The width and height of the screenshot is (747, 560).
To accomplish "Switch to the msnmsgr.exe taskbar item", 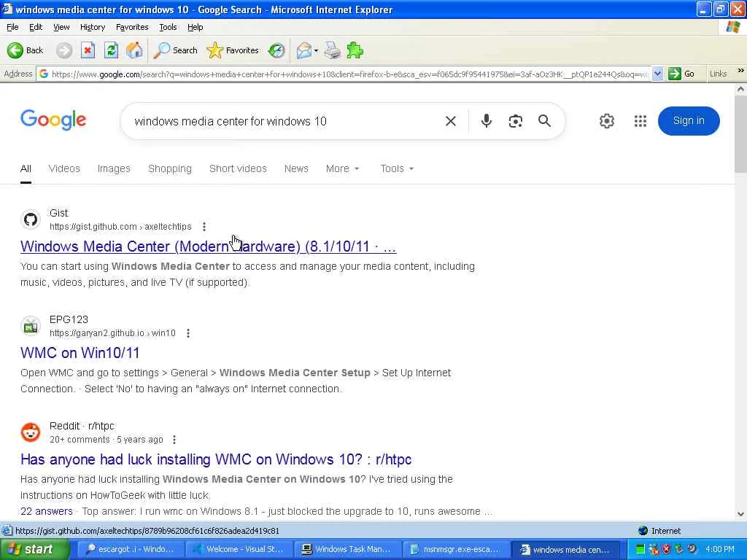I will tap(455, 550).
